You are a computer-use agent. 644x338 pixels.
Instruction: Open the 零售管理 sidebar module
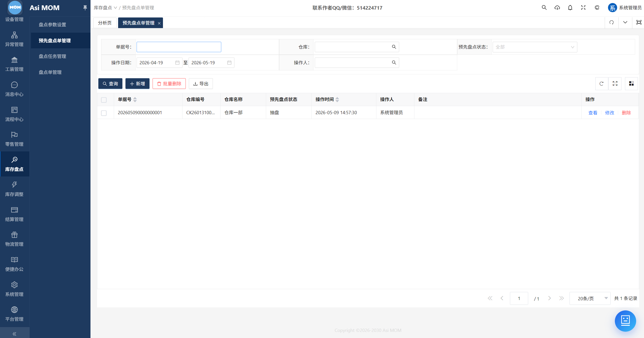pos(14,139)
